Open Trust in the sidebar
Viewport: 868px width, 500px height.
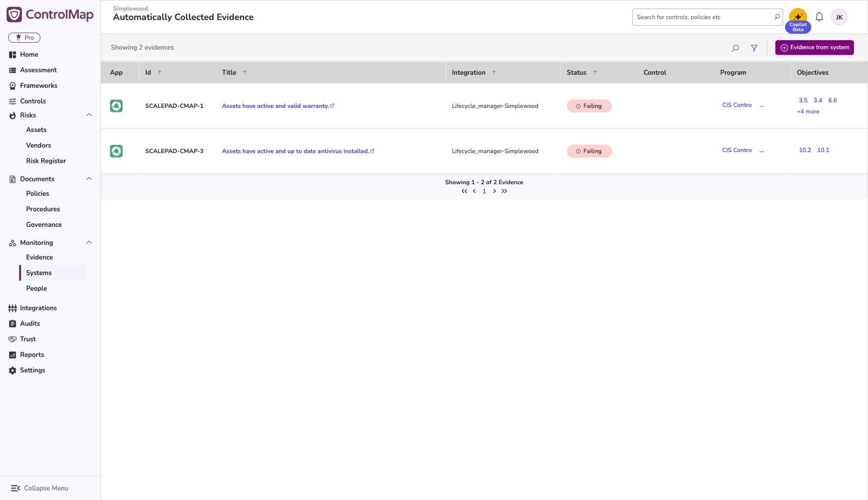click(28, 339)
